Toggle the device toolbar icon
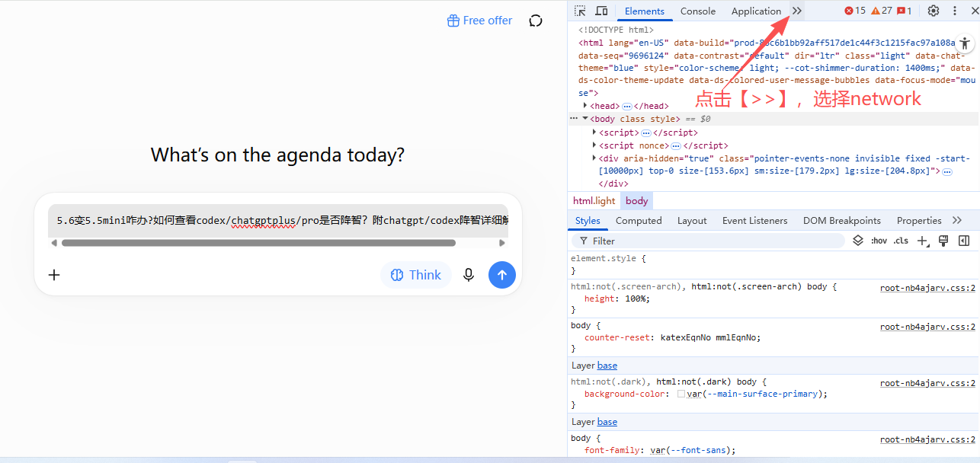 pyautogui.click(x=601, y=11)
